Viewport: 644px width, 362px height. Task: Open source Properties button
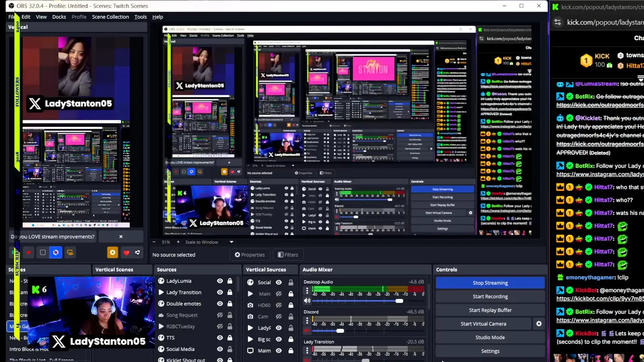coord(250,254)
